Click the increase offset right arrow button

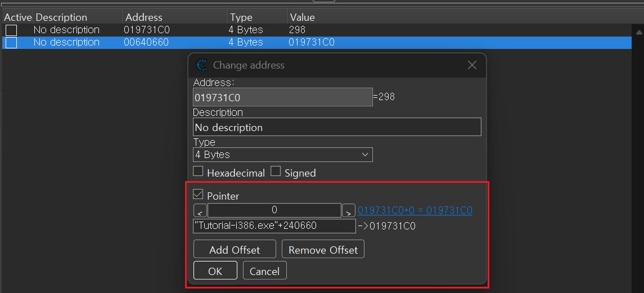348,211
